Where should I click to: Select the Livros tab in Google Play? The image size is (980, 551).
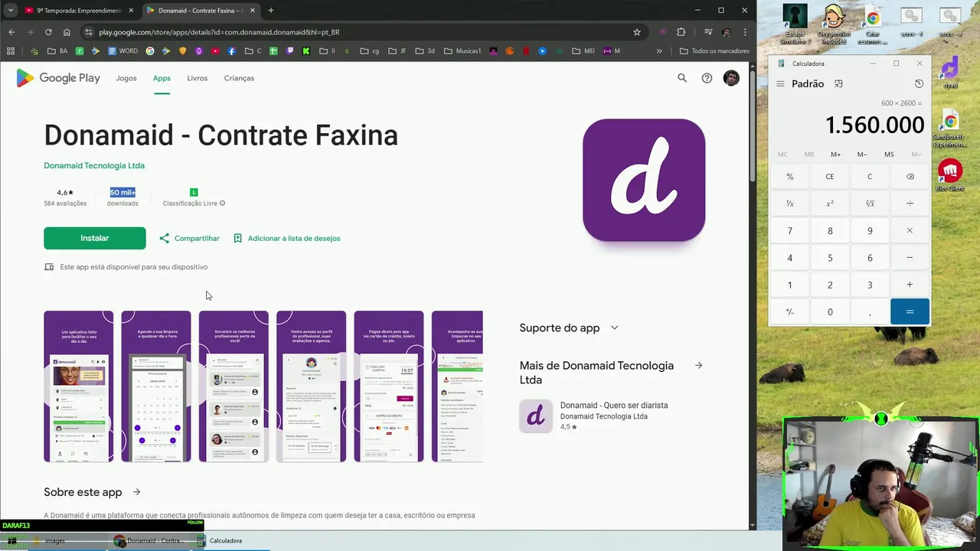(x=198, y=78)
